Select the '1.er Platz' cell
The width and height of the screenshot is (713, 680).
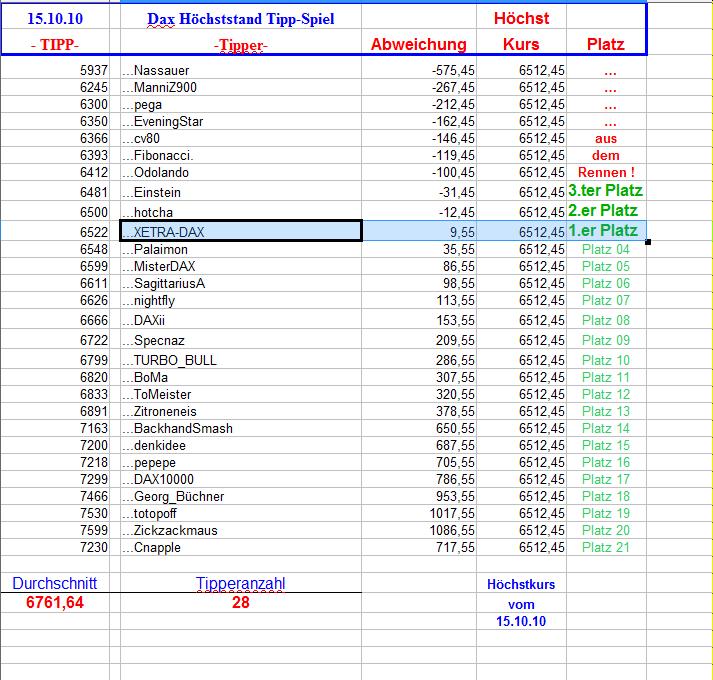[606, 231]
